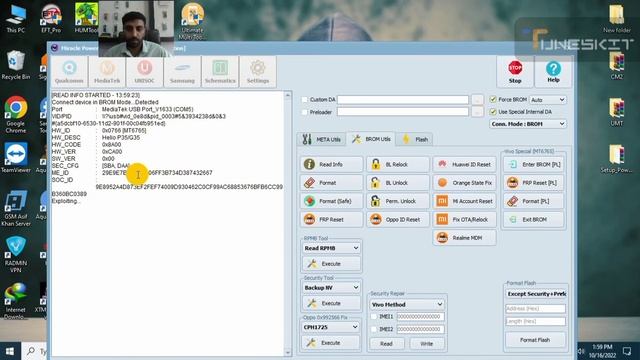Image resolution: width=640 pixels, height=360 pixels.
Task: Open the UNISOC module
Action: click(x=144, y=72)
